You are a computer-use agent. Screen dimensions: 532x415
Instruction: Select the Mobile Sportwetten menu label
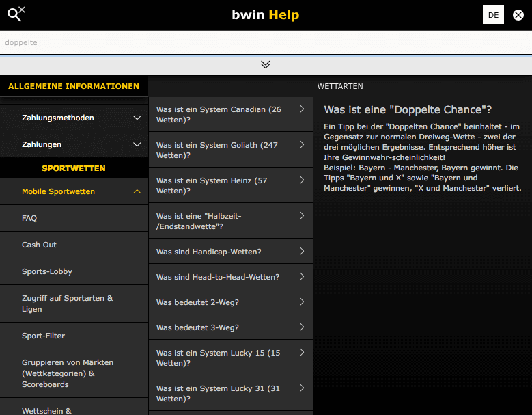point(58,191)
